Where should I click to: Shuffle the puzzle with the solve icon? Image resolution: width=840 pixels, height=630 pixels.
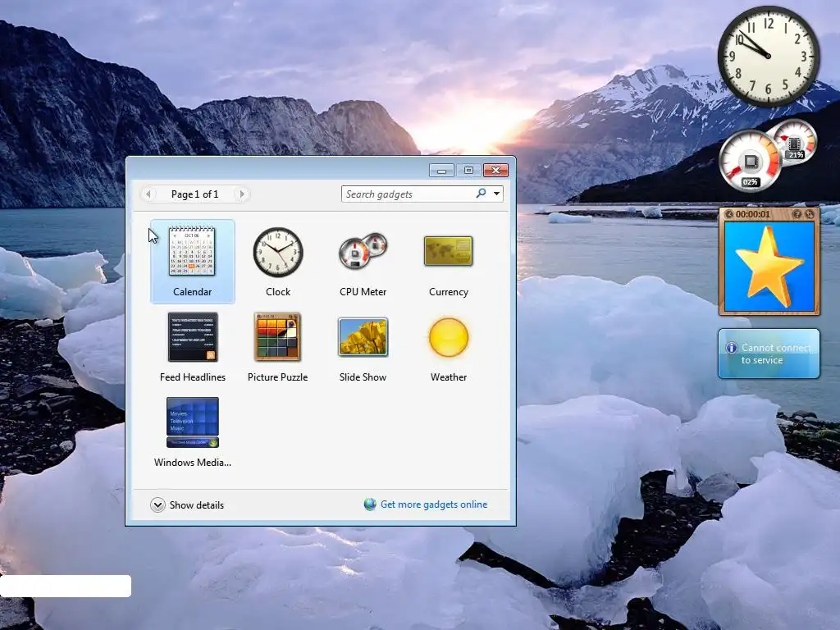click(810, 214)
